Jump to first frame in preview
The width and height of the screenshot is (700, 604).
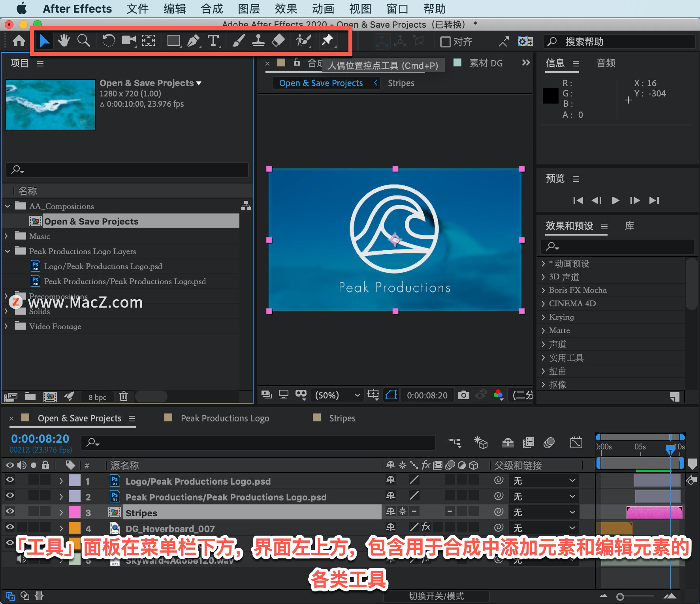click(578, 200)
